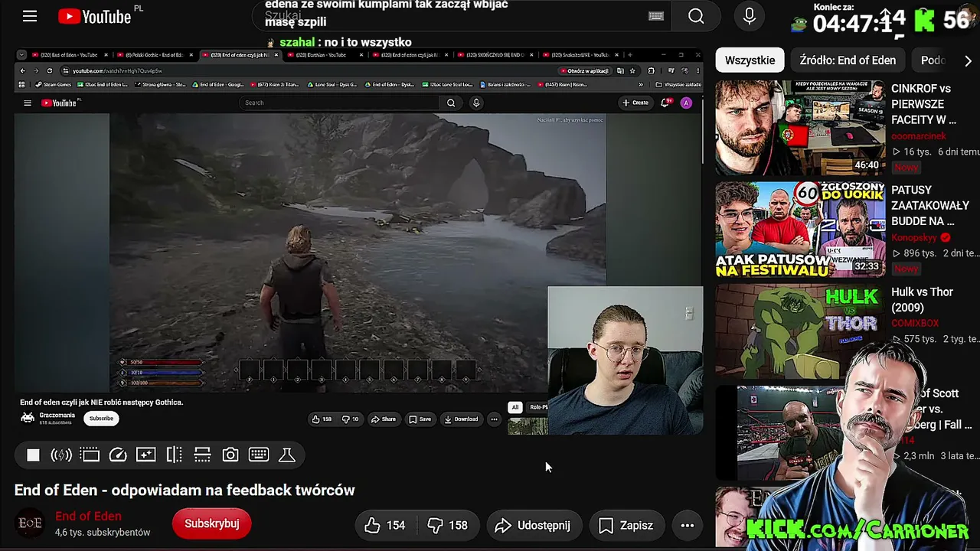Like the embedded video with 158 likes

click(x=322, y=419)
